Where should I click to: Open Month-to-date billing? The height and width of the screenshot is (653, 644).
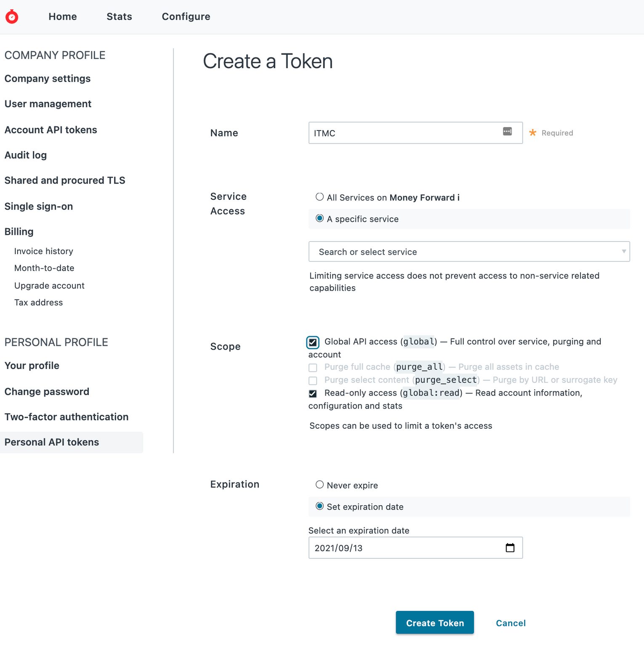point(44,268)
